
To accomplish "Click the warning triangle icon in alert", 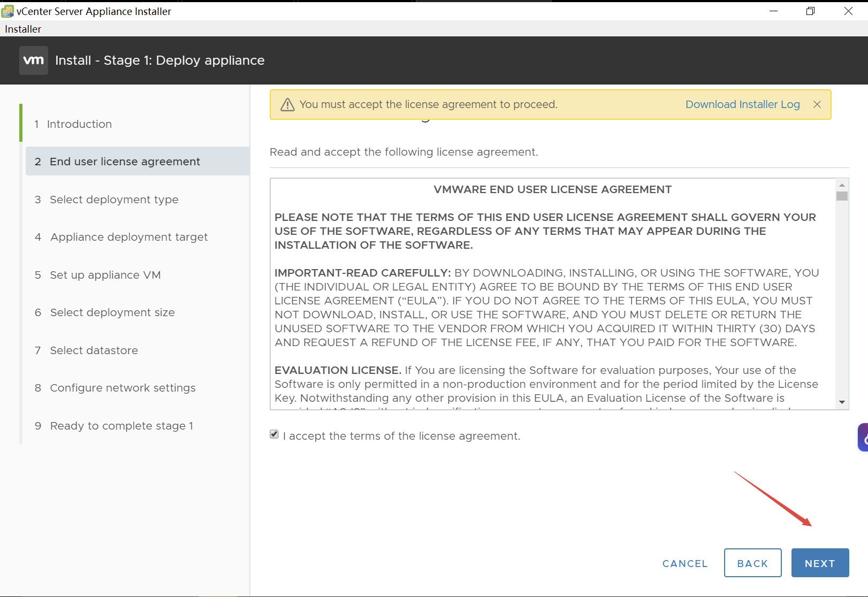I will 287,105.
